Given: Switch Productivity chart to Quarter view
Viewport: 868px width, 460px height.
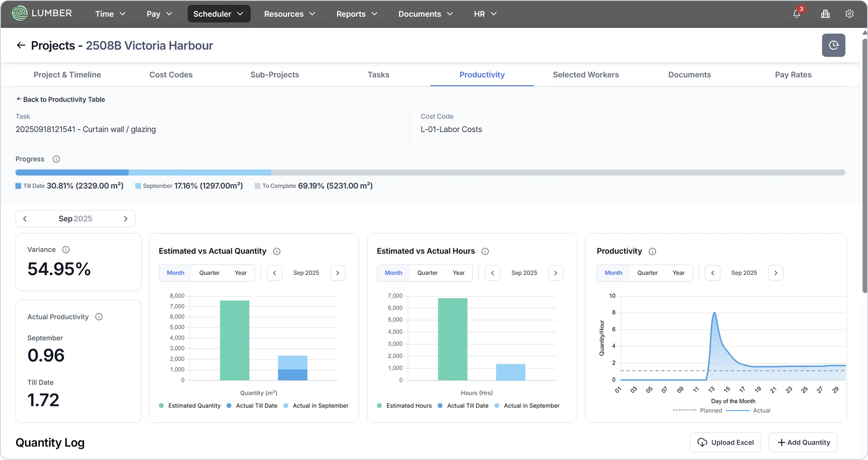Looking at the screenshot, I should (x=647, y=273).
